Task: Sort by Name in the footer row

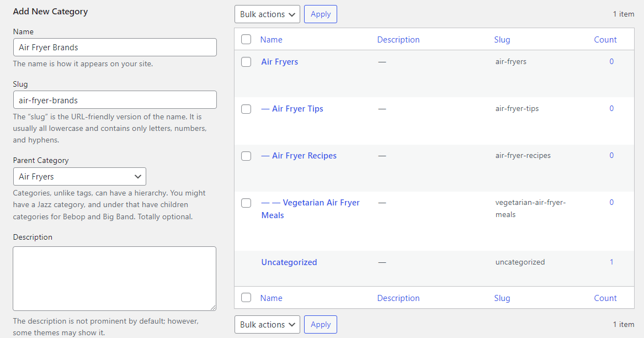Action: point(271,298)
